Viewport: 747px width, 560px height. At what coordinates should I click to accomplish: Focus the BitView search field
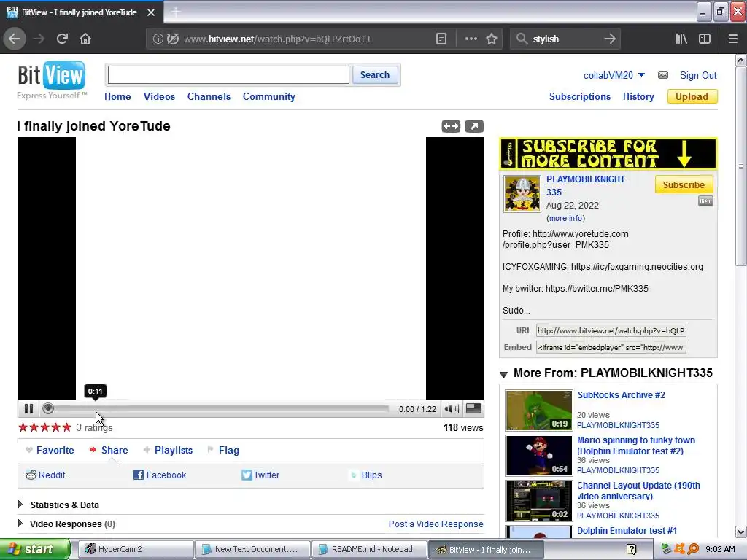coord(228,75)
